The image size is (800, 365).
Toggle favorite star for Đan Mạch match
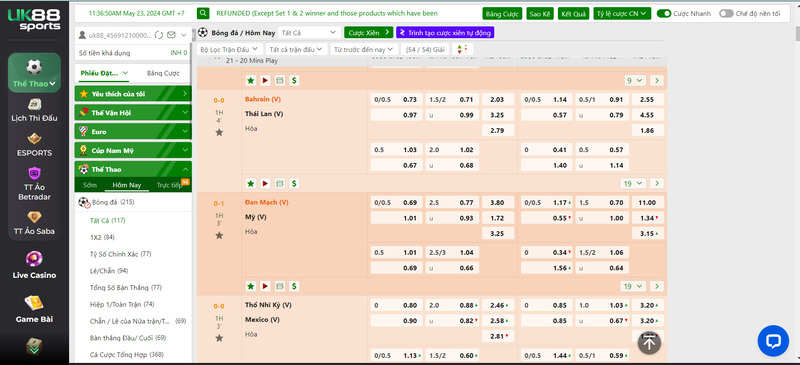pos(219,235)
